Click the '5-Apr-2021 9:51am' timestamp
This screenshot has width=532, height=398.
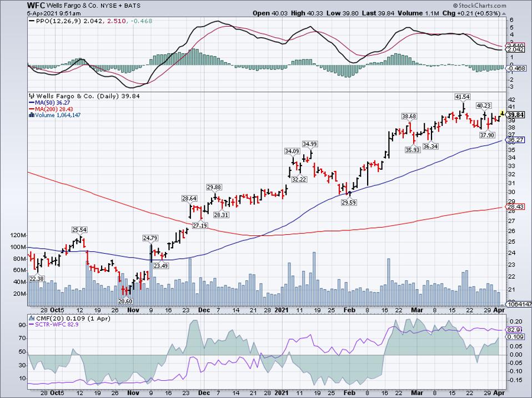54,13
